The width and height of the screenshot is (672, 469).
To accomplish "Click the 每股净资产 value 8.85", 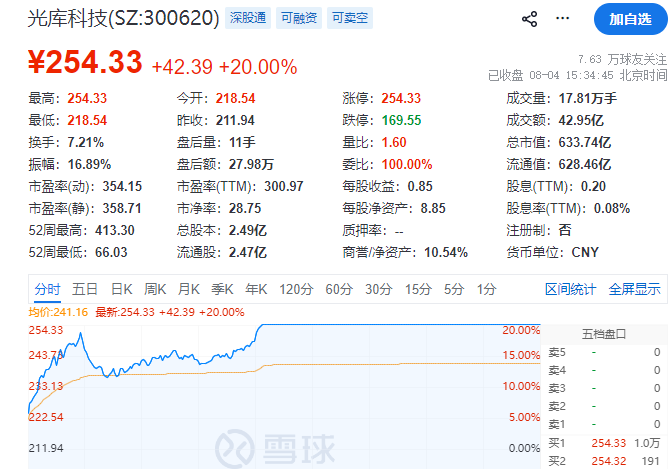I will (x=433, y=208).
